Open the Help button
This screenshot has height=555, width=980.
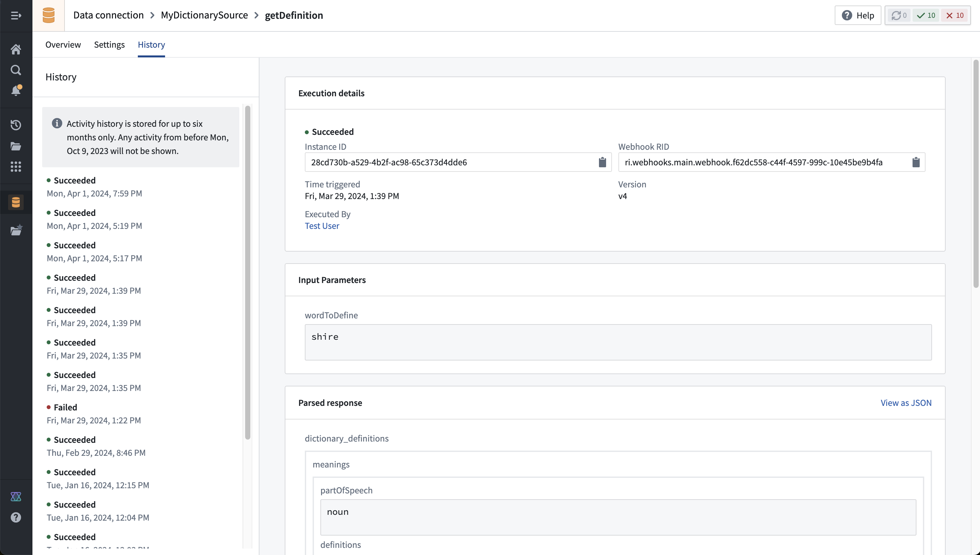click(x=858, y=15)
